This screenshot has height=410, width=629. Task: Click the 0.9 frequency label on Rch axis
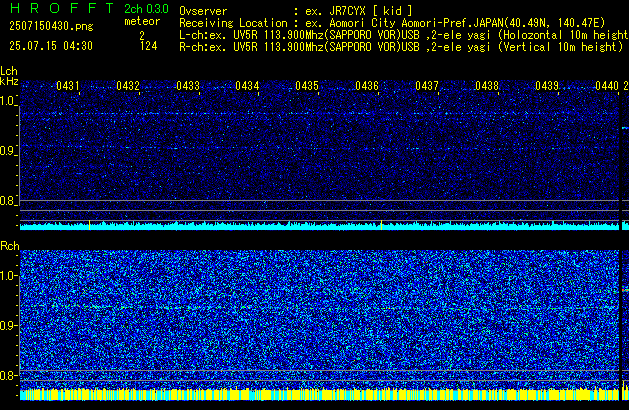(8, 325)
